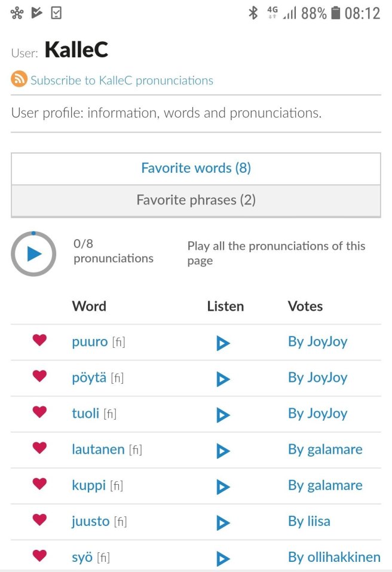Listen to the kuppi recording
Viewport: 392px width, 572px height.
[x=223, y=487]
